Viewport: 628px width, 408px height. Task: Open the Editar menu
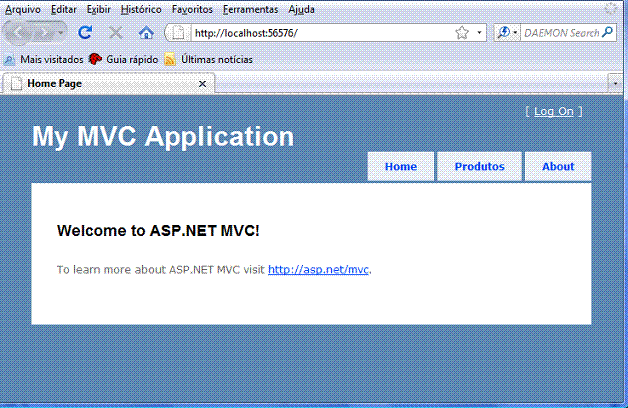pos(63,9)
